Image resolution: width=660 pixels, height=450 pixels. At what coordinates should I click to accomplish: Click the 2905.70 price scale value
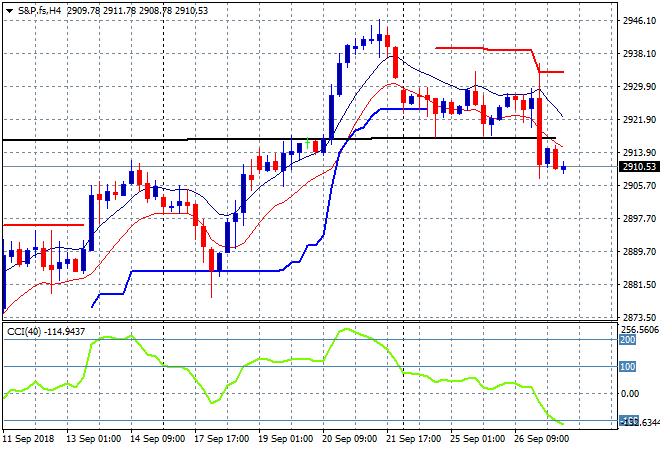[x=639, y=186]
